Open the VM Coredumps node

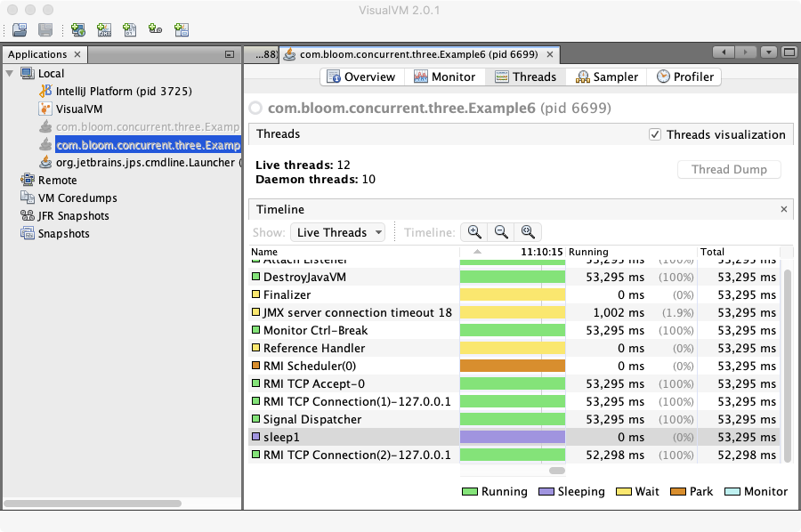(x=77, y=198)
